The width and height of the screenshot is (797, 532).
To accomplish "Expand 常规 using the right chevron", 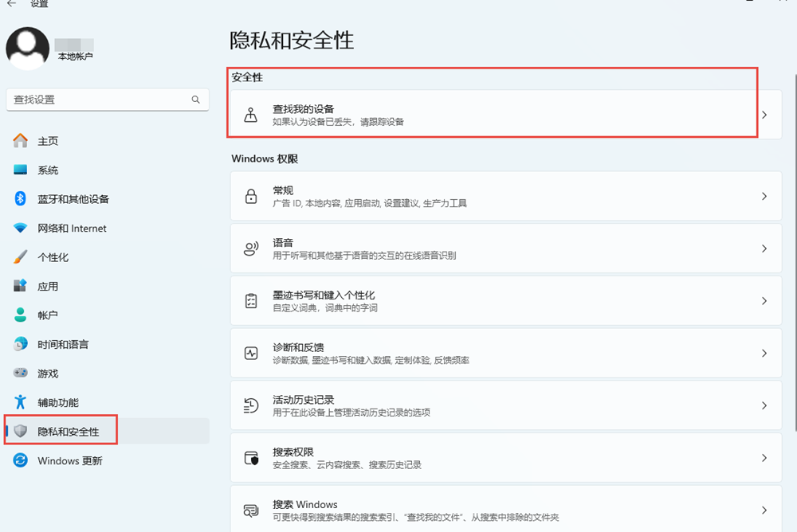I will (764, 196).
